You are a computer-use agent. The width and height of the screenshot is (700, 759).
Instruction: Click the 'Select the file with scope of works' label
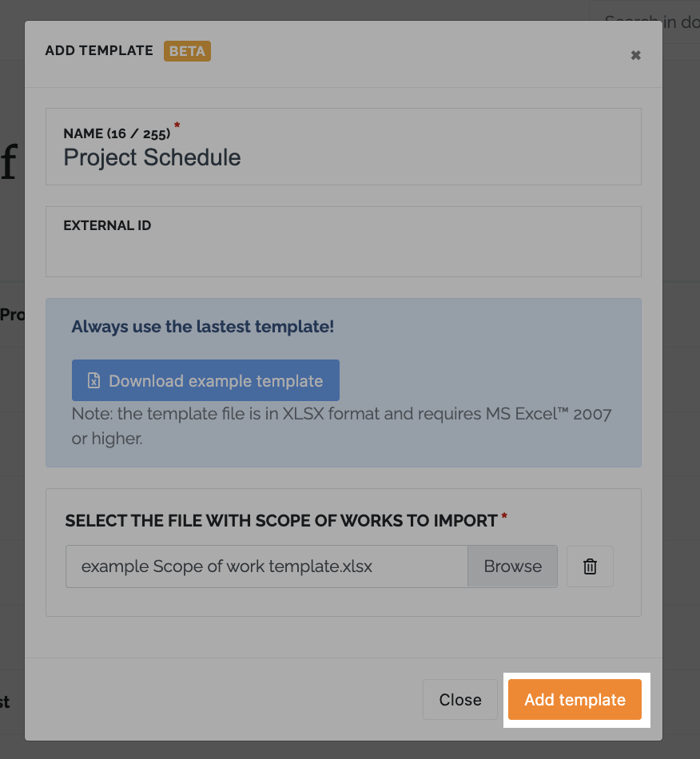click(281, 521)
